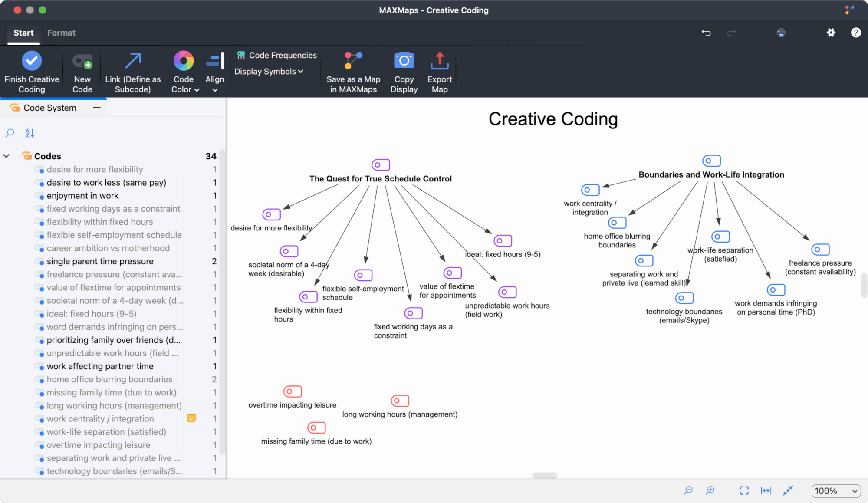The width and height of the screenshot is (868, 503).
Task: Select 'work-life separation (satisfied)' map symbol
Action: coord(720,237)
